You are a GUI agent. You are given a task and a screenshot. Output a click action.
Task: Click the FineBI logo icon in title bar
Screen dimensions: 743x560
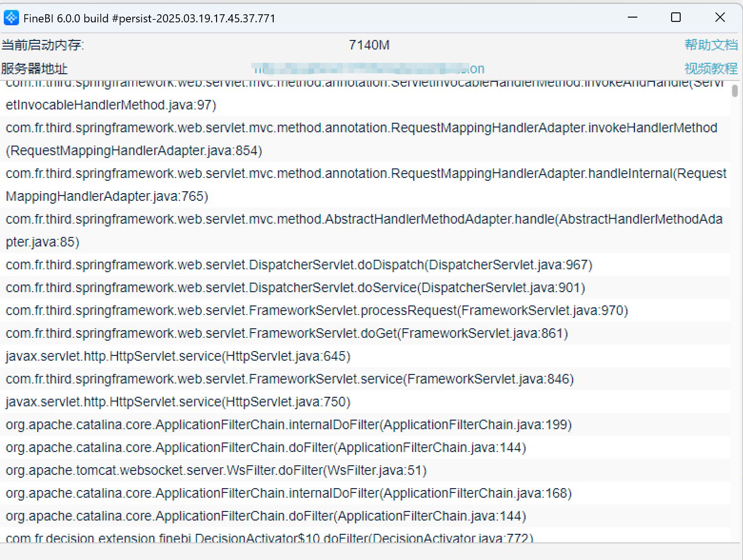point(11,18)
